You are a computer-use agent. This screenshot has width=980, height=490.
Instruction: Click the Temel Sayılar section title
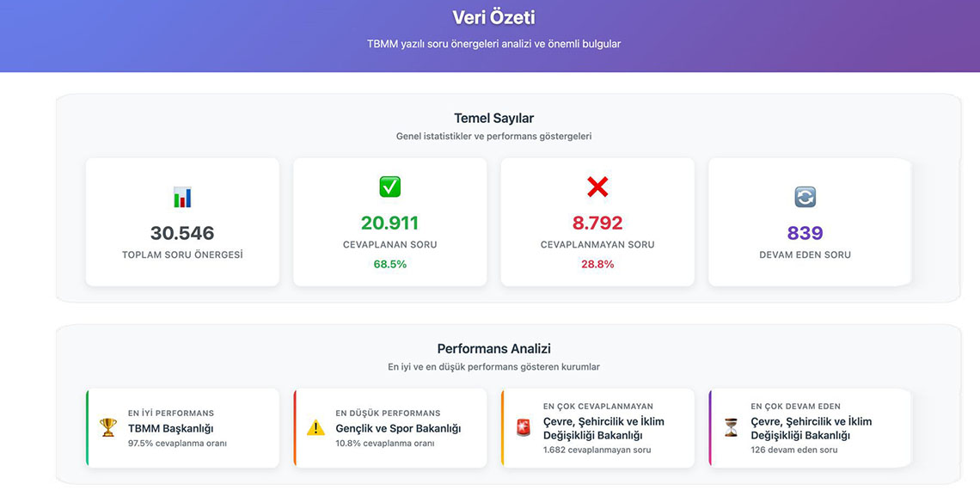pos(493,119)
